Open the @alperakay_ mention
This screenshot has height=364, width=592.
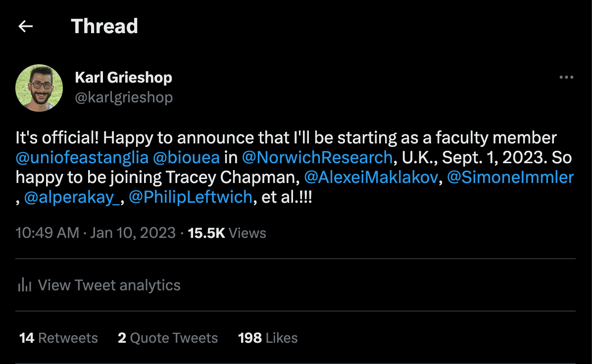[x=72, y=197]
